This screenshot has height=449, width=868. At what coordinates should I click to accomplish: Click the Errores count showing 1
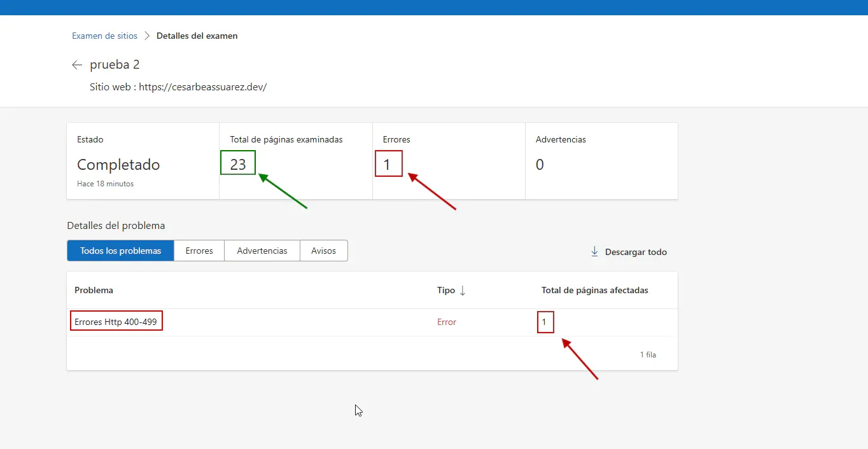coord(389,163)
